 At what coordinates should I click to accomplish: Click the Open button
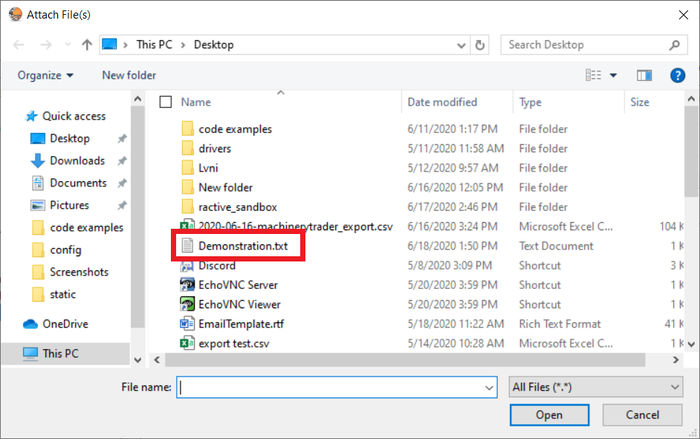pos(548,414)
